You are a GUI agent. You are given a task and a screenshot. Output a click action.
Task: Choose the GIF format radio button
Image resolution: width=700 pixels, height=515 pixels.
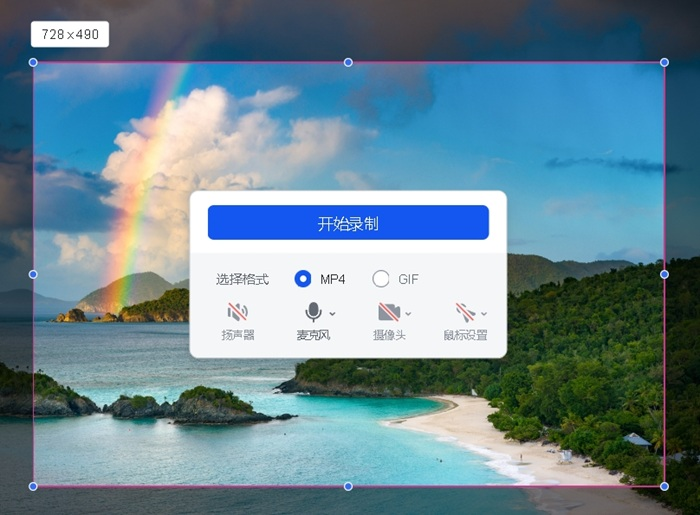coord(381,279)
